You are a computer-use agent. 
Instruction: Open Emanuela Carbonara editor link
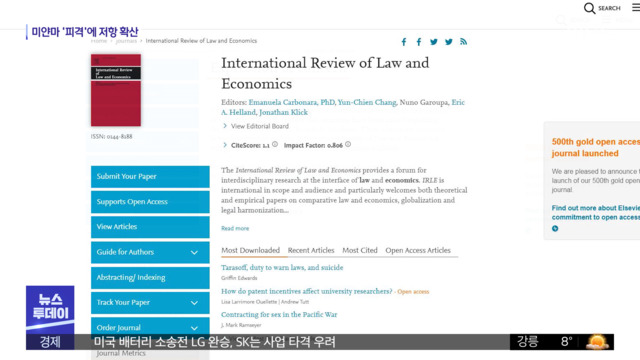click(x=292, y=102)
